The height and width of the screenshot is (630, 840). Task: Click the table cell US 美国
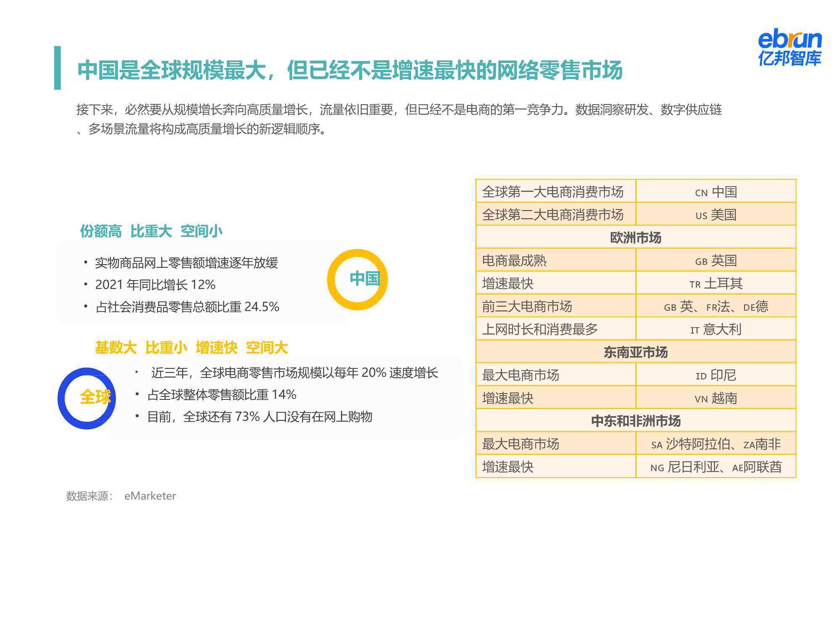(716, 214)
